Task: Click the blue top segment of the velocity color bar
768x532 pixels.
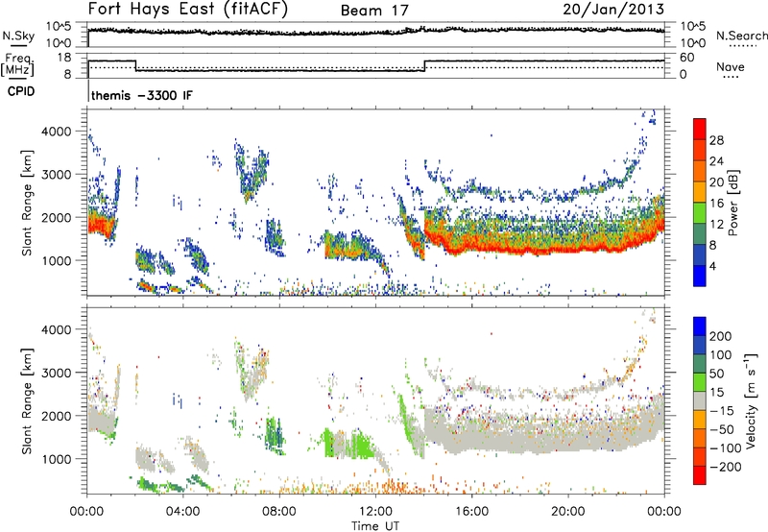Action: tap(700, 326)
